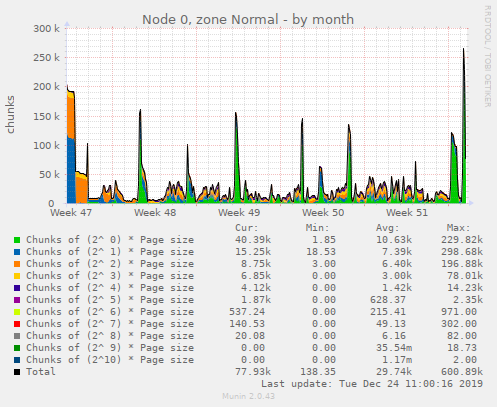Click the blue and orange block at Week 47 start
The height and width of the screenshot is (407, 497).
pyautogui.click(x=71, y=145)
